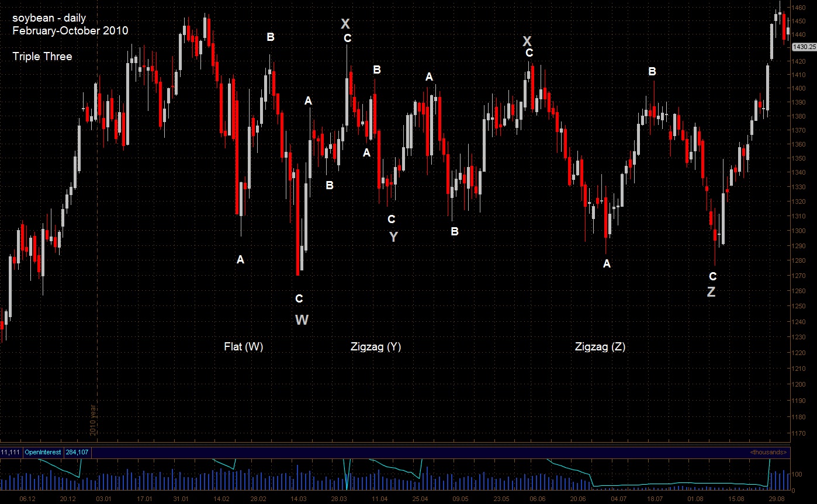Click the gray "Z" wave marker
The image size is (817, 504).
tap(711, 291)
